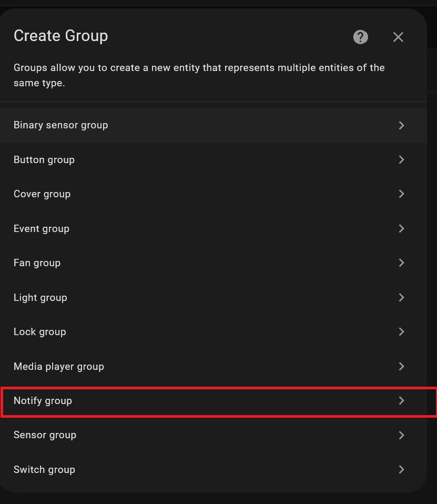Image resolution: width=437 pixels, height=504 pixels.
Task: Create a Light group
Action: [x=40, y=297]
